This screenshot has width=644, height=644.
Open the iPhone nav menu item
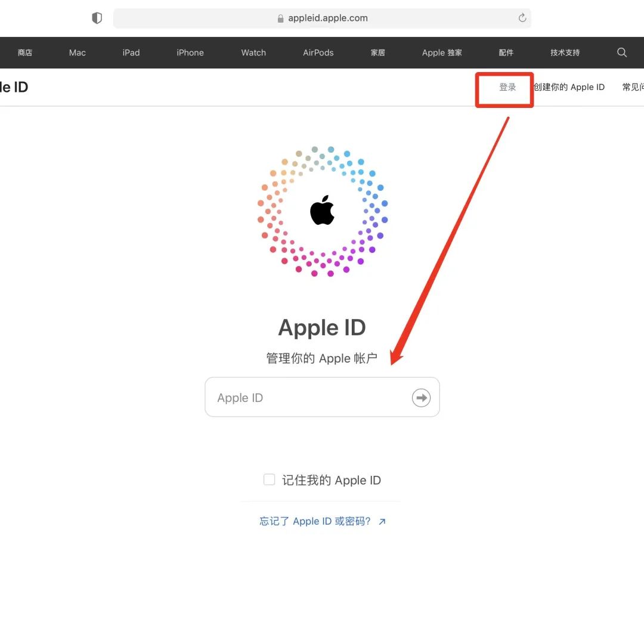click(x=190, y=52)
